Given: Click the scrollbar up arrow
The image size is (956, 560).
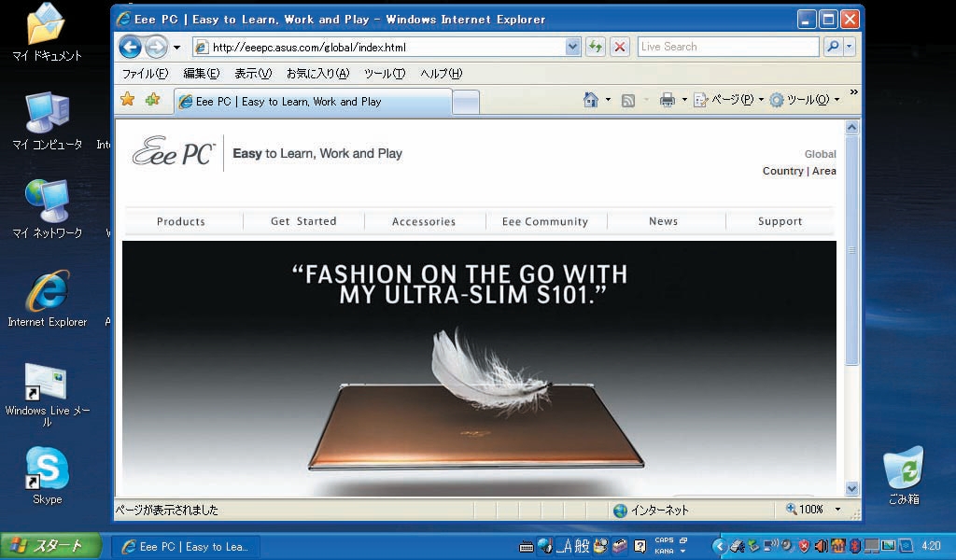Looking at the screenshot, I should tap(851, 127).
